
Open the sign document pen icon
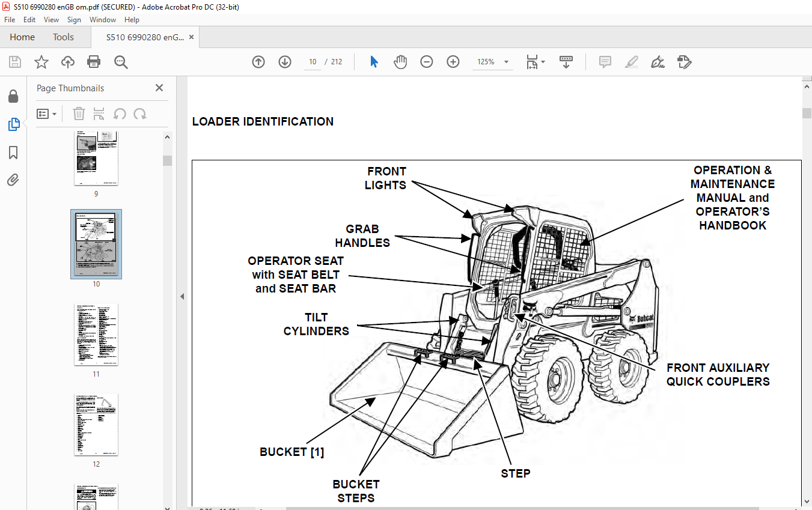pyautogui.click(x=658, y=62)
